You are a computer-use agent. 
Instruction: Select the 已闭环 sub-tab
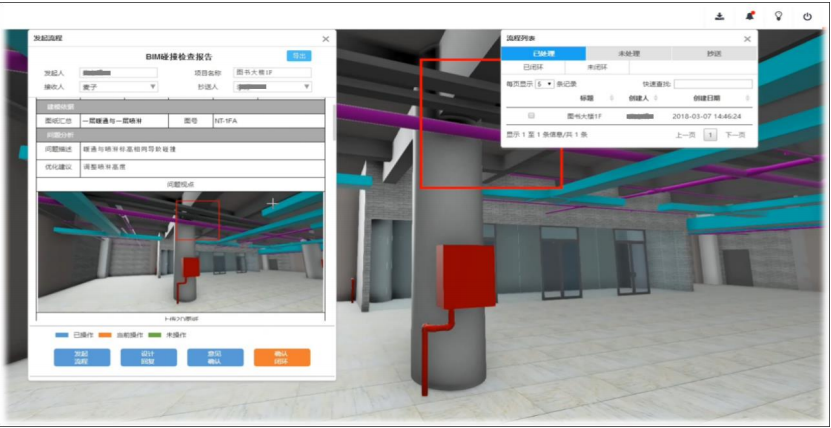tap(533, 67)
